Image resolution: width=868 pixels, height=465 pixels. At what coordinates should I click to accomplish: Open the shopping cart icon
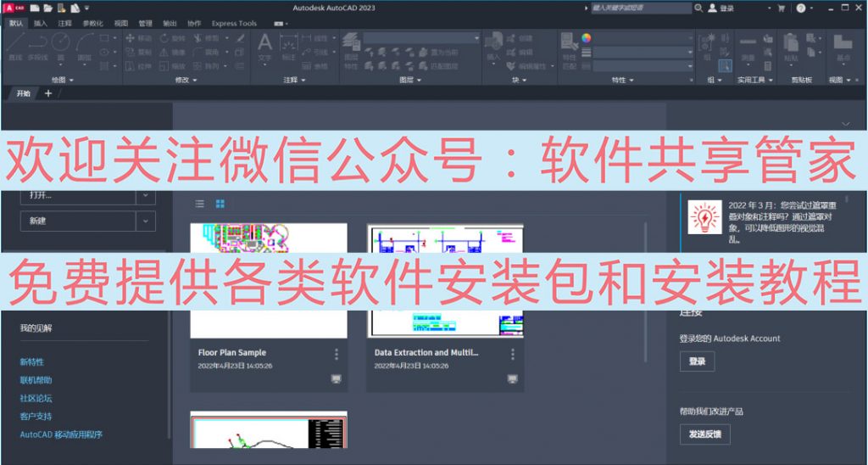coord(781,8)
